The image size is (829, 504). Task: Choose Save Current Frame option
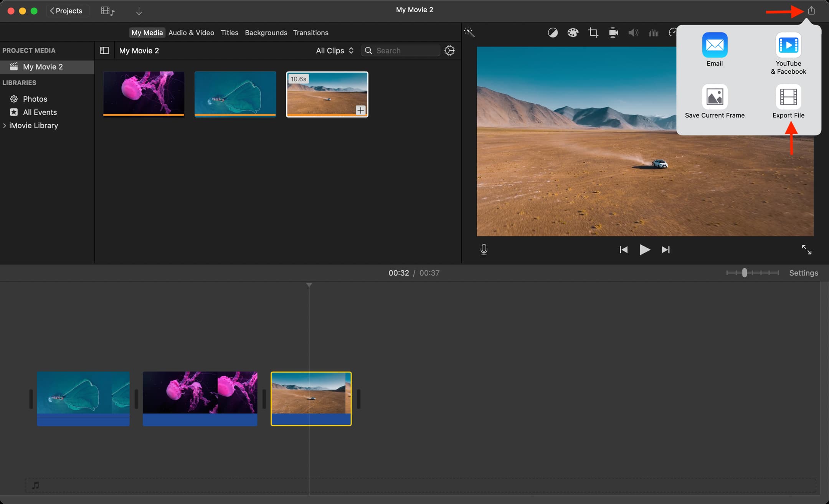(715, 102)
